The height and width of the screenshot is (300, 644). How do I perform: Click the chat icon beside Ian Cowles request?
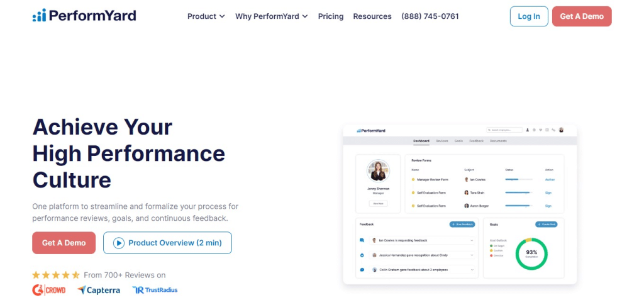click(362, 240)
